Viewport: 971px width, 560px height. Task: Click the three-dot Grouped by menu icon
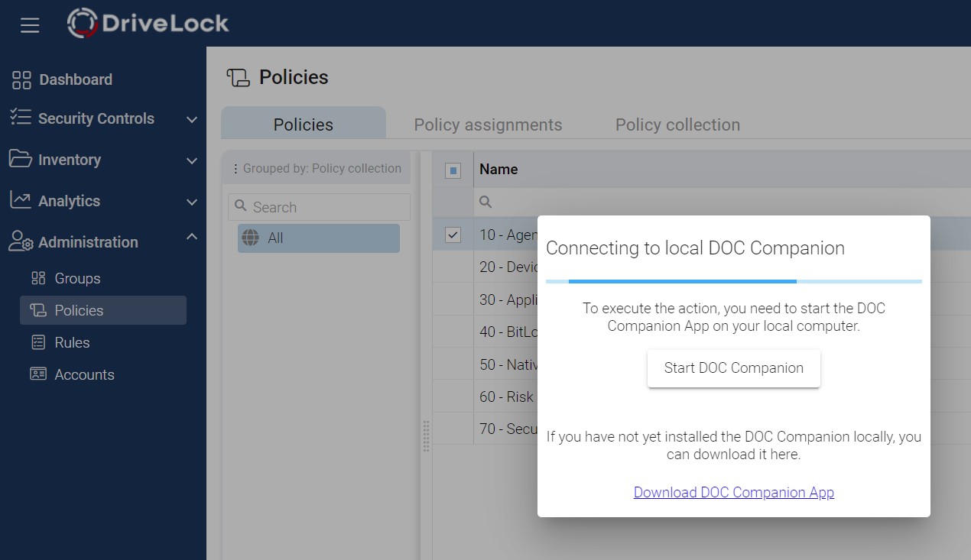pyautogui.click(x=235, y=169)
